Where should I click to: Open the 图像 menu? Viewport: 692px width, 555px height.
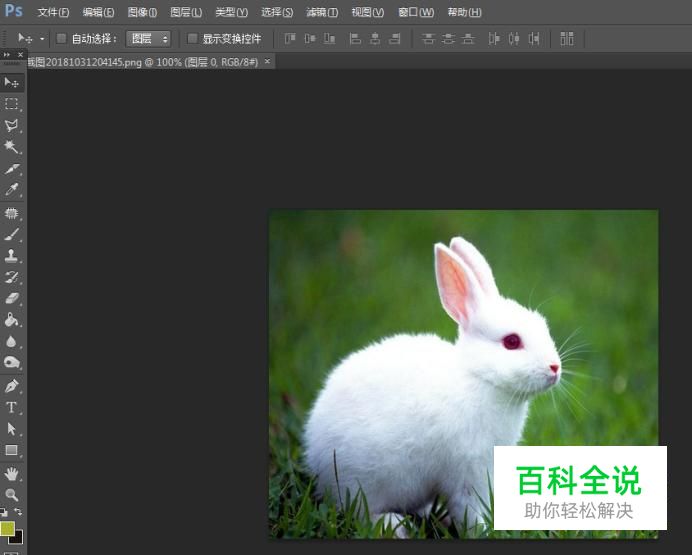tap(142, 12)
